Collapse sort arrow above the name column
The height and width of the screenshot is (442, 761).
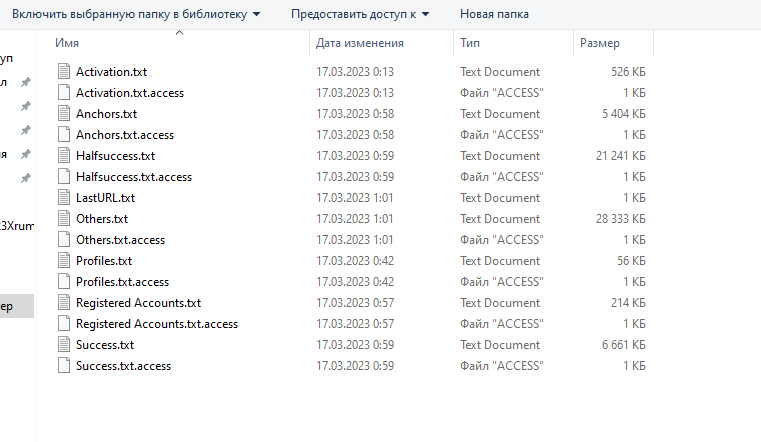click(x=180, y=33)
